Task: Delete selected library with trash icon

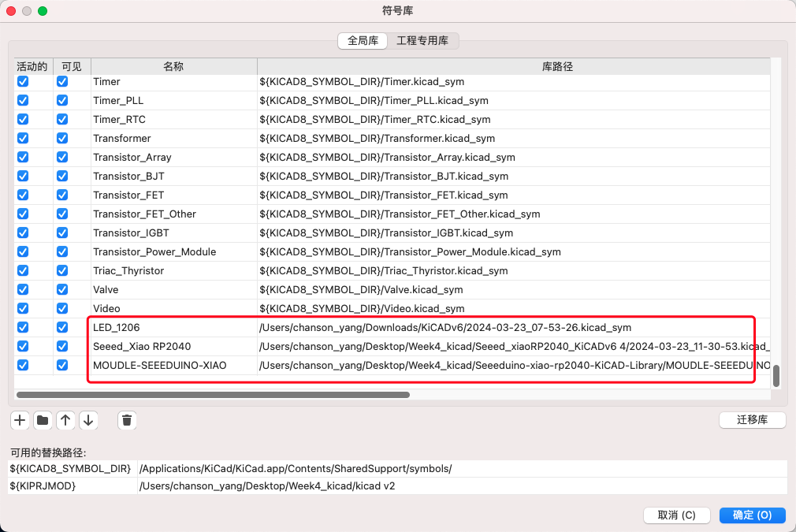Action: click(x=127, y=420)
